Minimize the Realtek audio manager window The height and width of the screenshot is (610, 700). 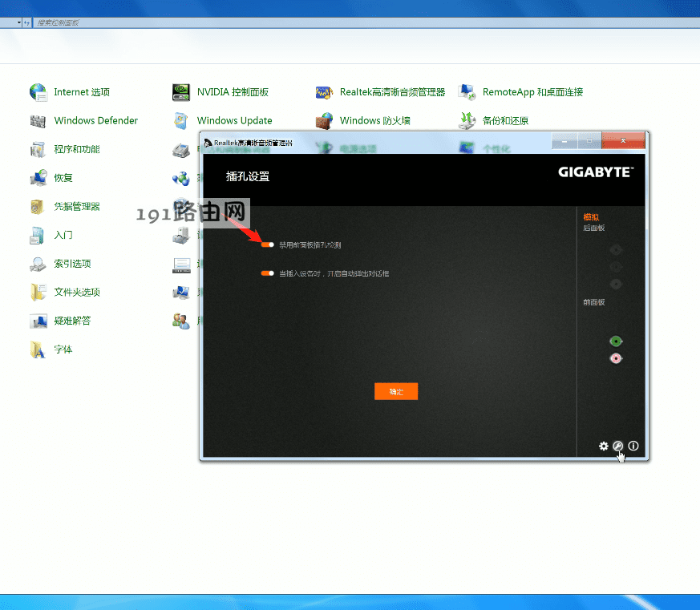click(564, 140)
